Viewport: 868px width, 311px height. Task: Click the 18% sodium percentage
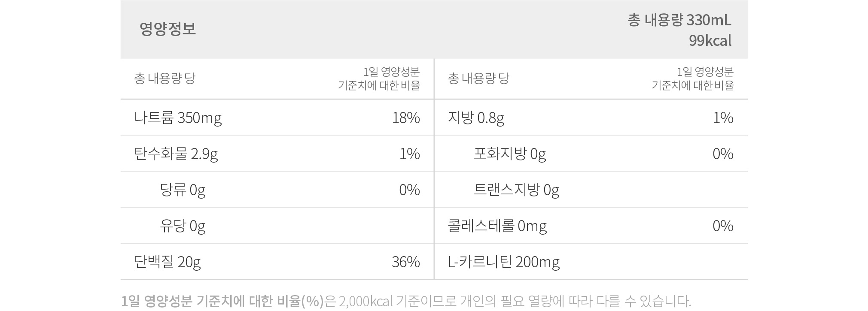point(406,118)
